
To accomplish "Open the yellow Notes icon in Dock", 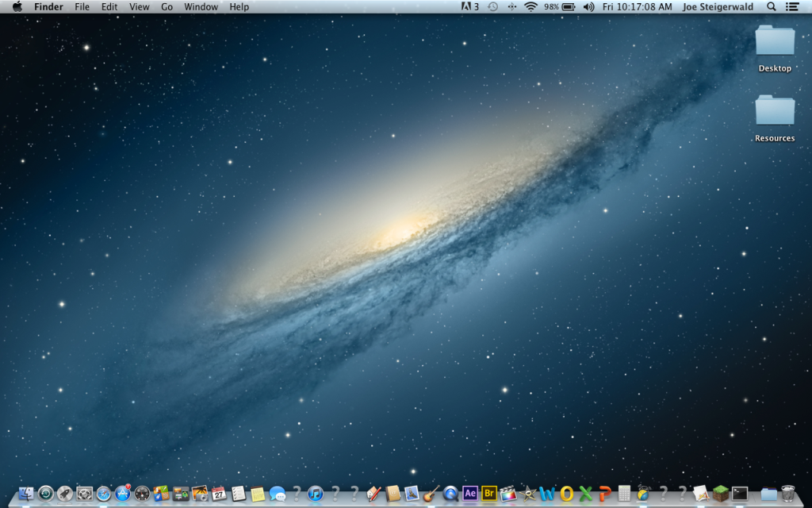I will pos(258,494).
